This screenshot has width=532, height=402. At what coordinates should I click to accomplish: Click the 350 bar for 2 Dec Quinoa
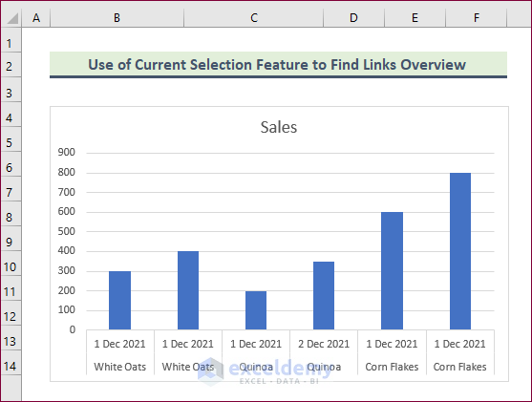pos(324,295)
